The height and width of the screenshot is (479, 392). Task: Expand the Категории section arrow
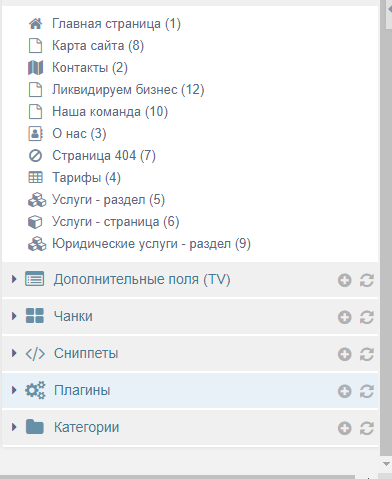pyautogui.click(x=14, y=427)
